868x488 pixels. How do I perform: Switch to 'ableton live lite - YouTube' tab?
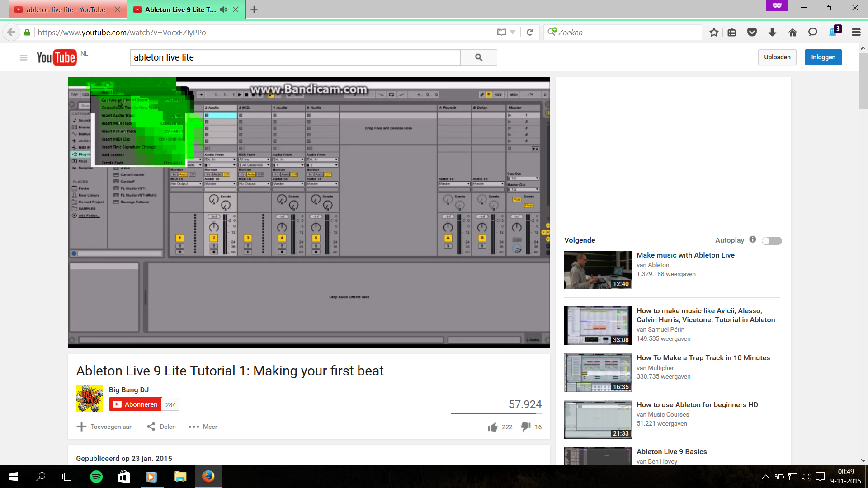point(66,9)
